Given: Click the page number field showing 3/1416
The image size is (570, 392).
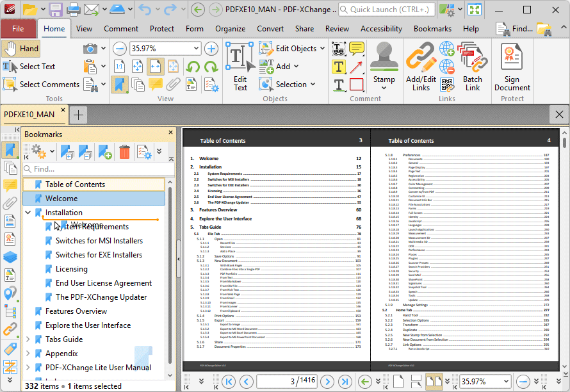Looking at the screenshot, I should pyautogui.click(x=287, y=382).
